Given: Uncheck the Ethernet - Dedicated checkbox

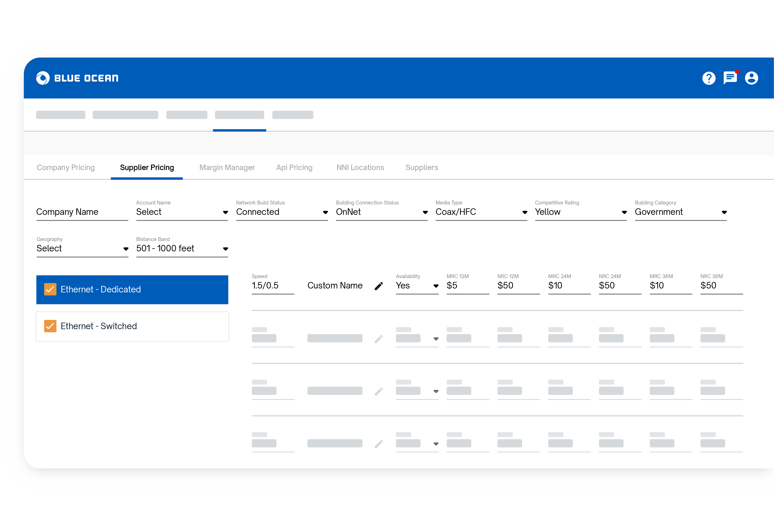Looking at the screenshot, I should click(x=50, y=289).
